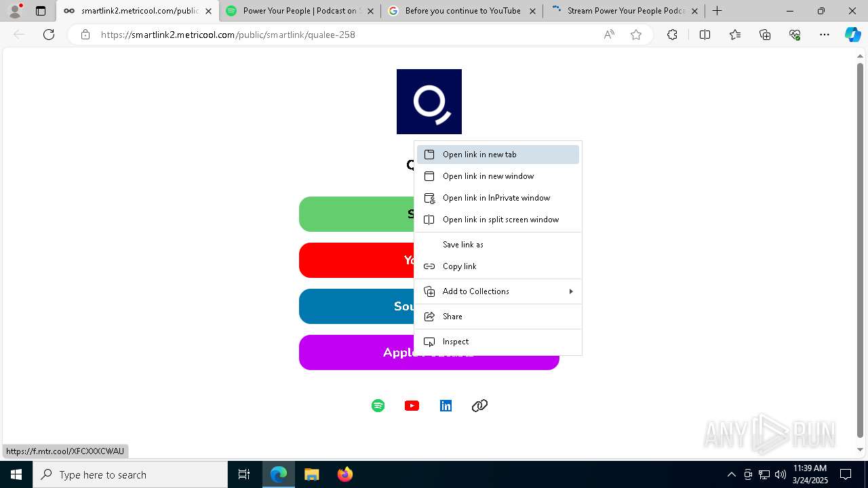The height and width of the screenshot is (488, 868).
Task: Click the scrollbar down arrow
Action: 860,450
